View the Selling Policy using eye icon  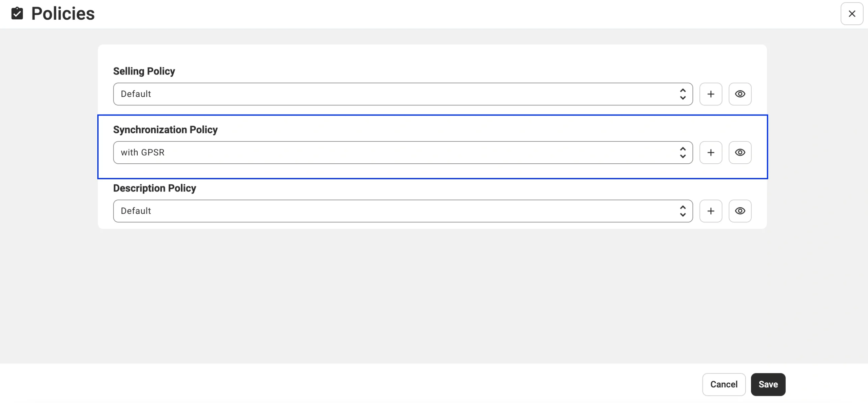740,94
